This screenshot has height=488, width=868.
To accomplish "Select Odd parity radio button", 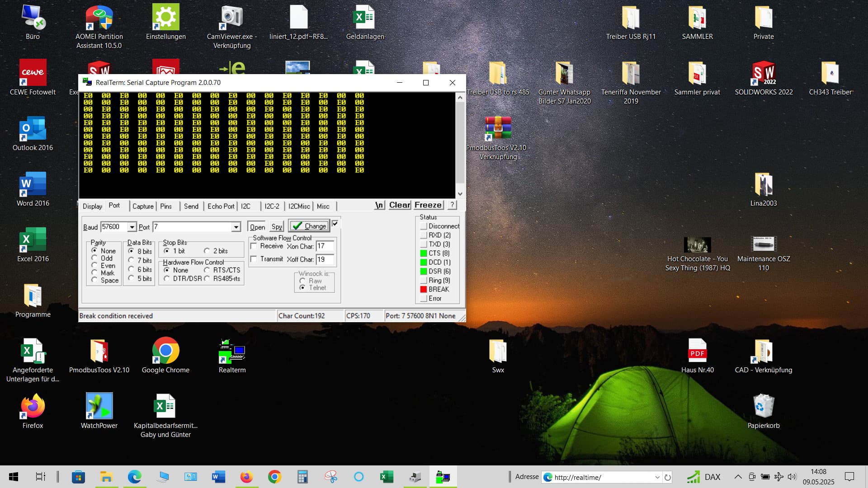I will click(94, 258).
